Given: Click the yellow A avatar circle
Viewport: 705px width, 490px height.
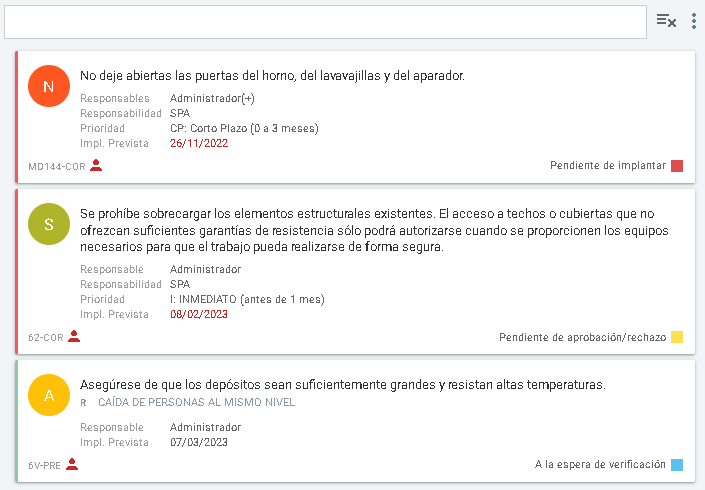Looking at the screenshot, I should point(49,395).
